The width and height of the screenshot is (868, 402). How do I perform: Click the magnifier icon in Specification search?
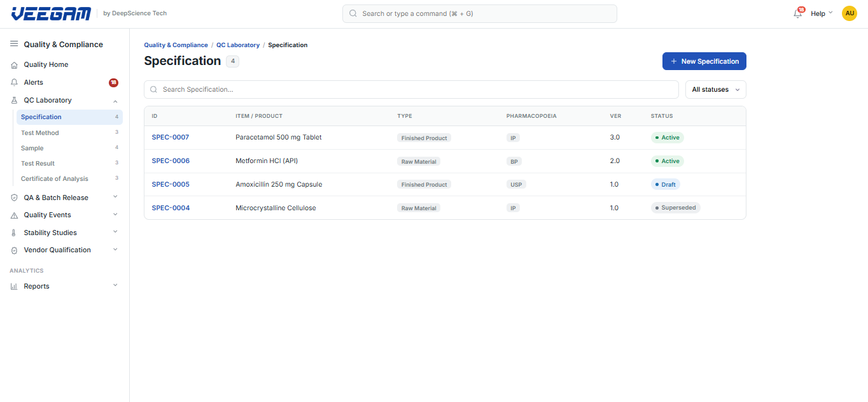[x=153, y=90]
